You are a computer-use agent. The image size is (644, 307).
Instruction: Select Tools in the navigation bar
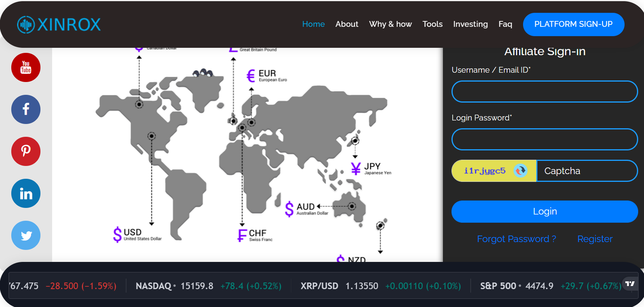(432, 24)
